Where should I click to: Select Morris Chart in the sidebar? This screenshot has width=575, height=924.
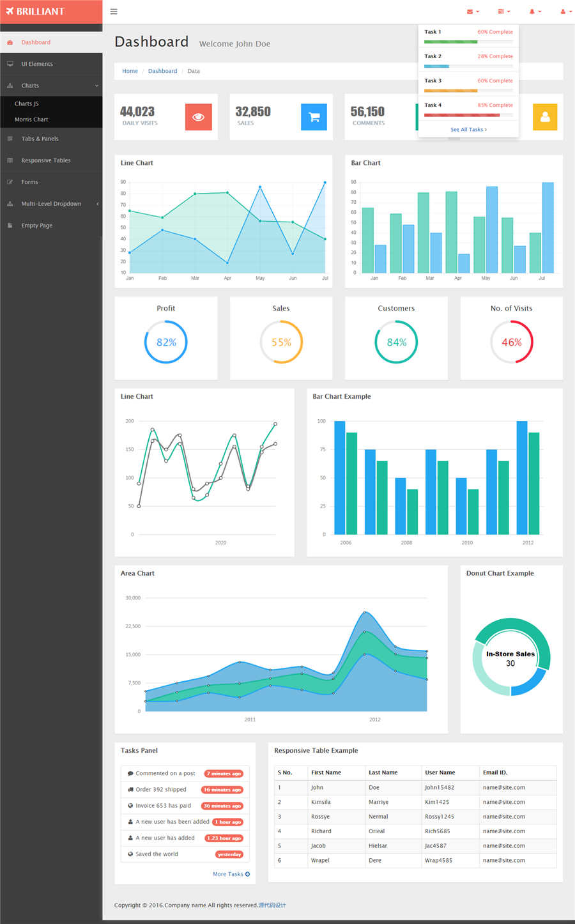pos(31,119)
